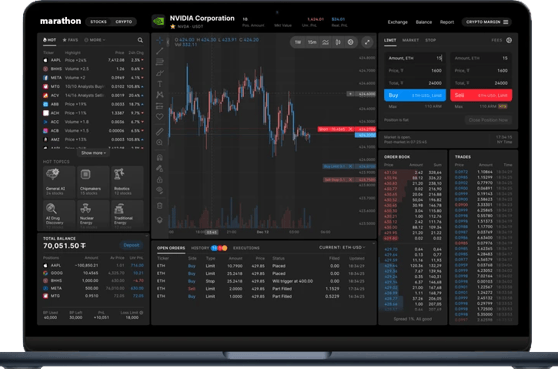Select the GOOG position row
Screen dimensions: 558x372
point(93,273)
